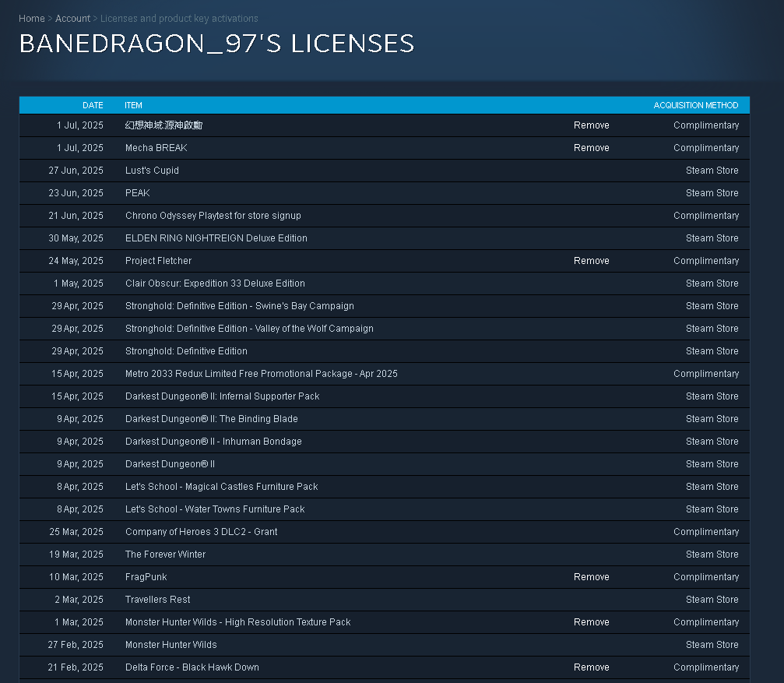The width and height of the screenshot is (784, 683).
Task: Click Stronghold Swine's Bay Campaign entry
Action: [x=240, y=305]
